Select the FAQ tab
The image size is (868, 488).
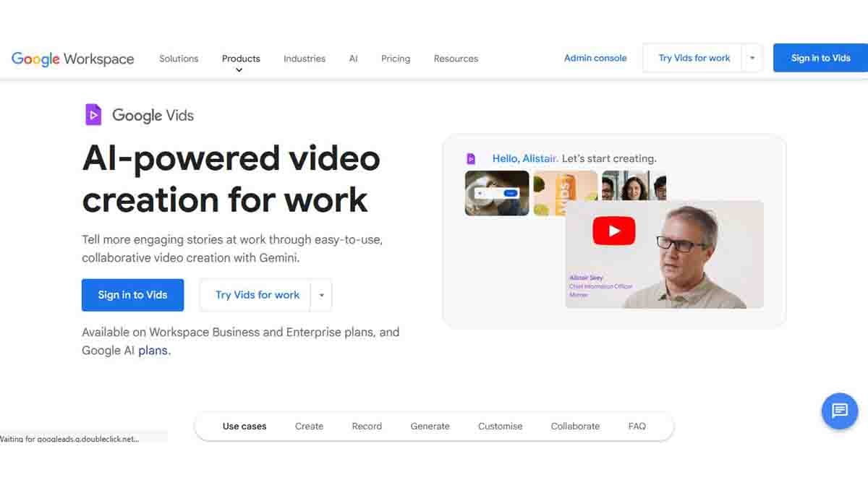point(637,426)
